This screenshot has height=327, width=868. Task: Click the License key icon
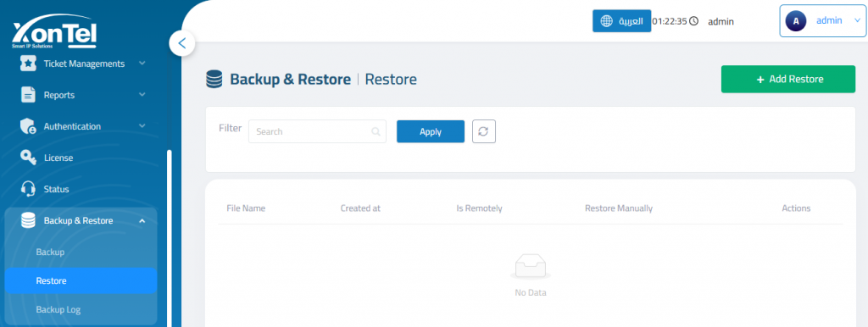(x=28, y=158)
